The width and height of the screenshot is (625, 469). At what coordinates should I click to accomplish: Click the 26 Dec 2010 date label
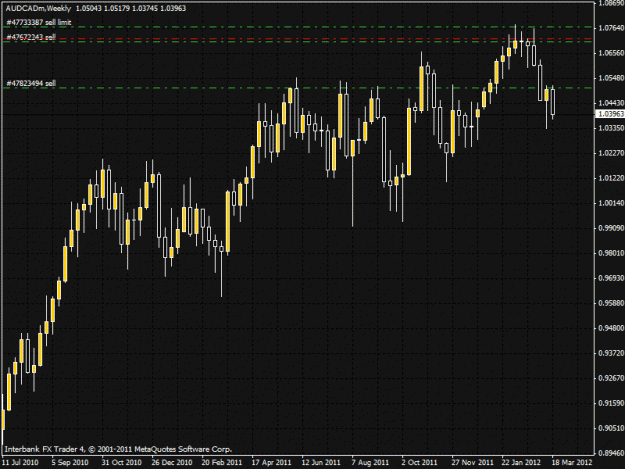171,462
